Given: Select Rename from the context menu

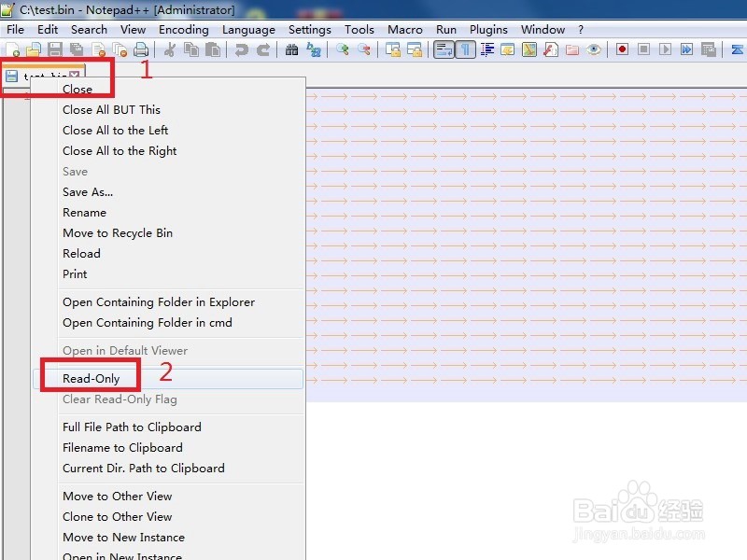Looking at the screenshot, I should point(168,213).
